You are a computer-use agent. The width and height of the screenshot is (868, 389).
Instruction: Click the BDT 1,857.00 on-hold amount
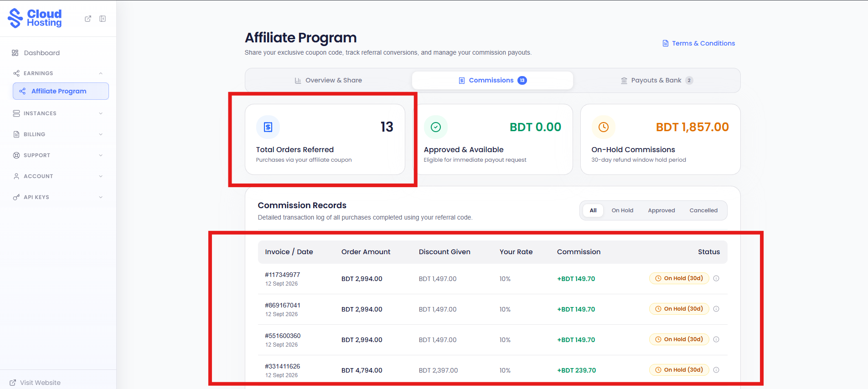pos(692,127)
